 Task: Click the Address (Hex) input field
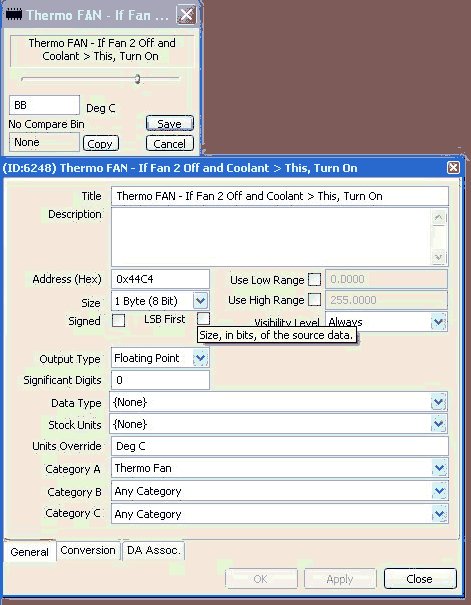click(x=160, y=279)
